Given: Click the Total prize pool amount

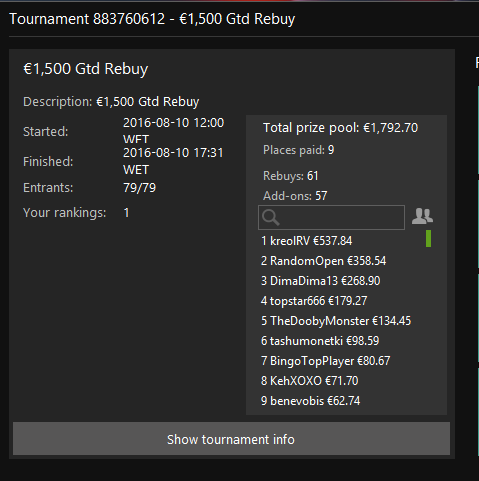Looking at the screenshot, I should click(x=390, y=128).
